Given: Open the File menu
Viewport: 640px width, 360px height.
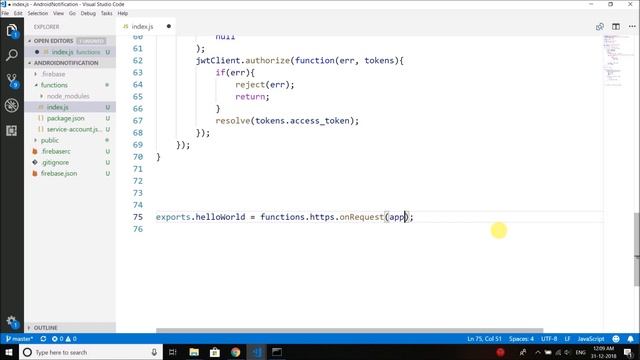Looking at the screenshot, I should tap(5, 13).
